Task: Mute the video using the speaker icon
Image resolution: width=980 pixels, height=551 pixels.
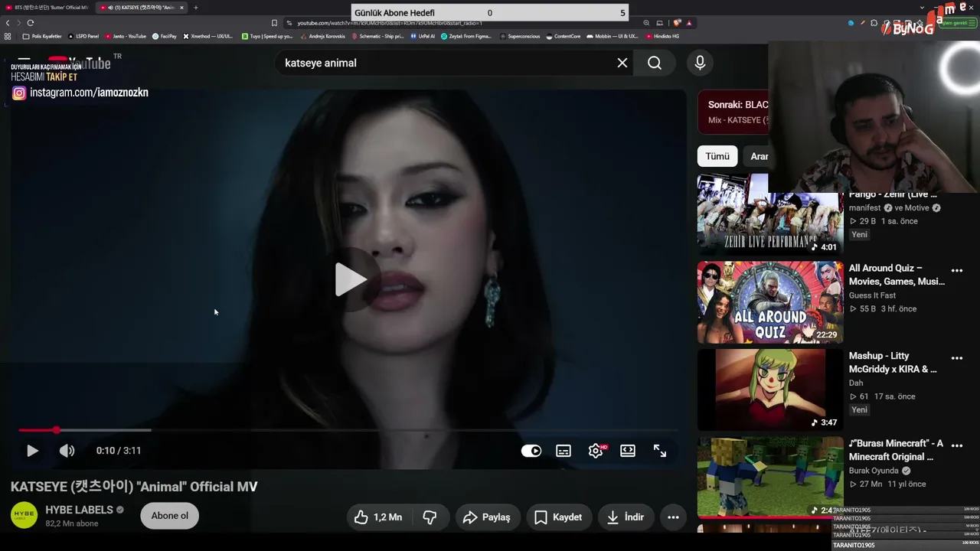Action: (67, 451)
